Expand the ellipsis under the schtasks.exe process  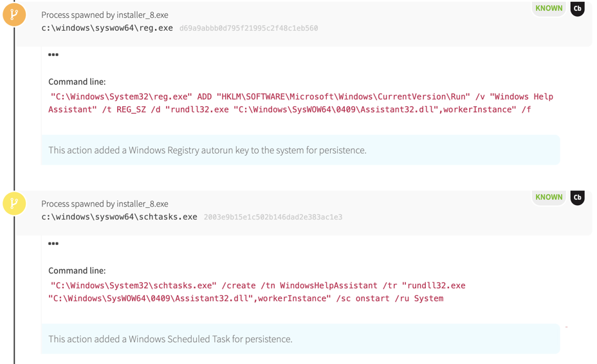click(53, 244)
